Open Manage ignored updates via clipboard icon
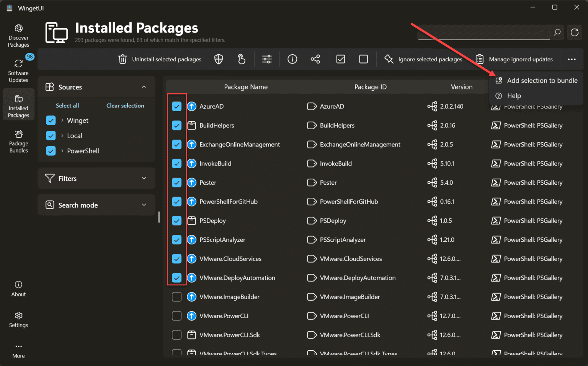Viewport: 588px width, 366px height. click(479, 59)
